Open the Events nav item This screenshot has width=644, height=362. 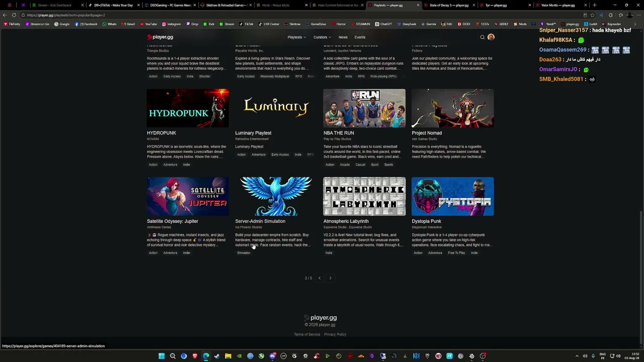pyautogui.click(x=360, y=37)
